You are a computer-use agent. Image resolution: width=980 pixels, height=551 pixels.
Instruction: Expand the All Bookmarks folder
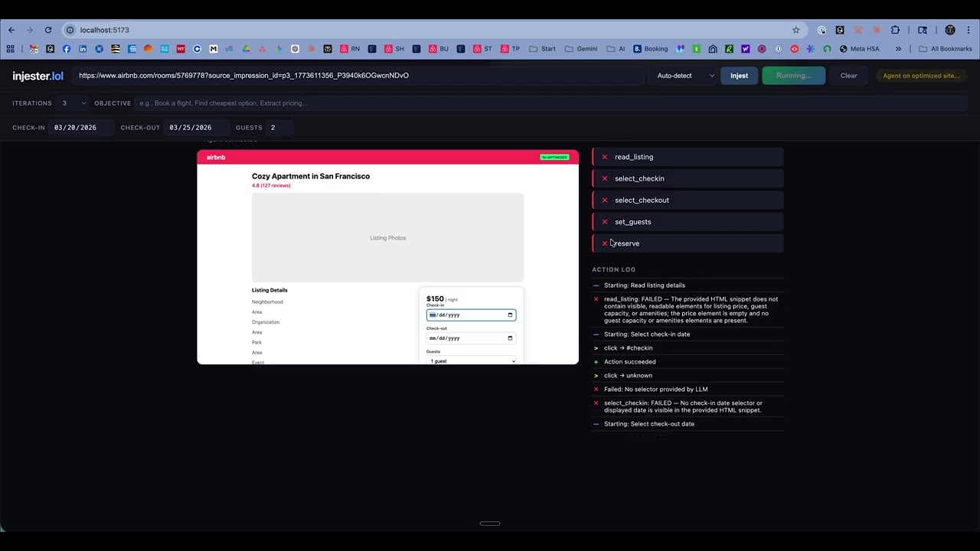coord(946,49)
